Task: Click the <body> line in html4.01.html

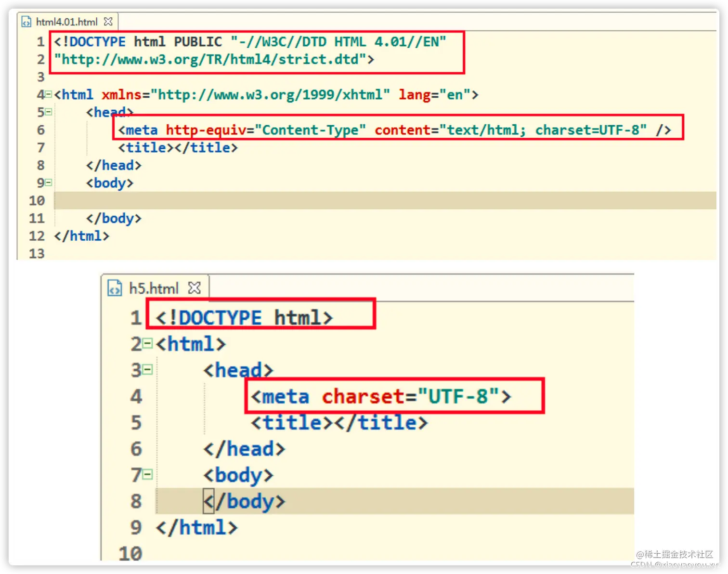Action: 110,183
